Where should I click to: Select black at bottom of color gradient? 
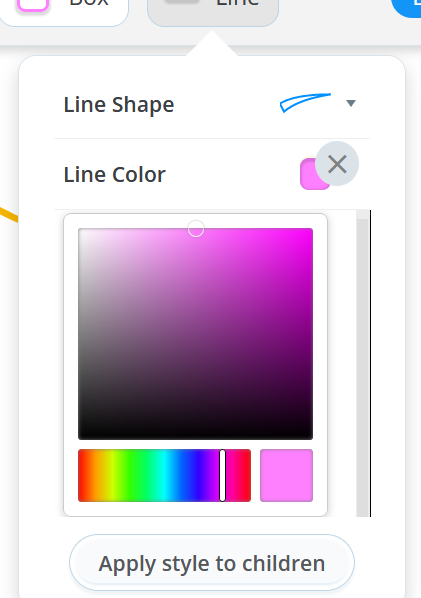pyautogui.click(x=195, y=436)
